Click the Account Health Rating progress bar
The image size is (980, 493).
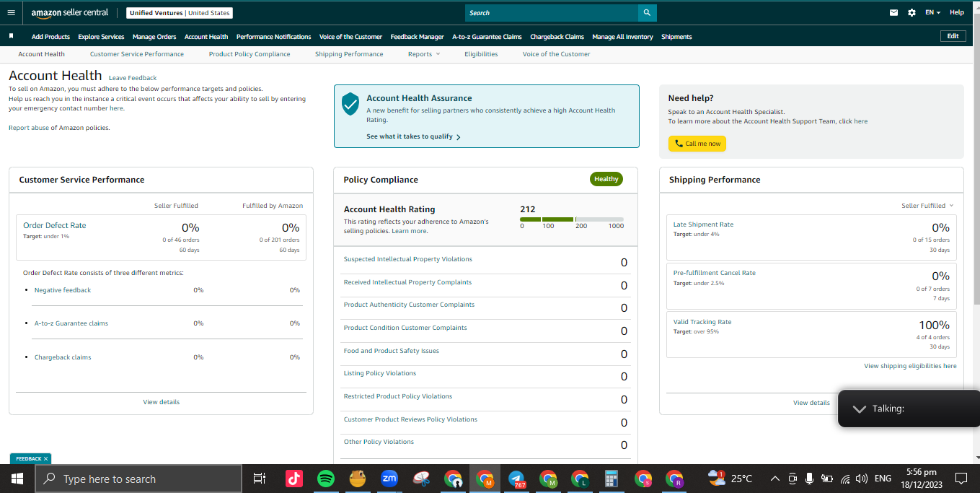(x=572, y=219)
